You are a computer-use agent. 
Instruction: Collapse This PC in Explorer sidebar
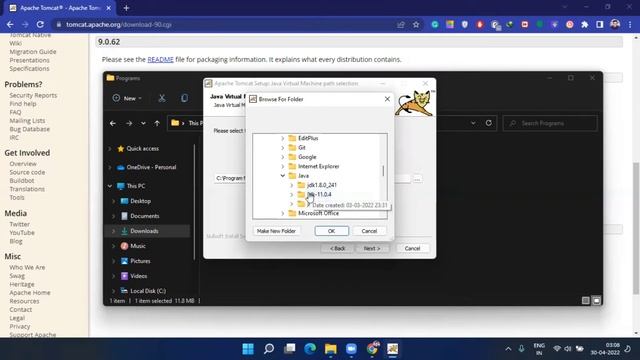pyautogui.click(x=109, y=186)
